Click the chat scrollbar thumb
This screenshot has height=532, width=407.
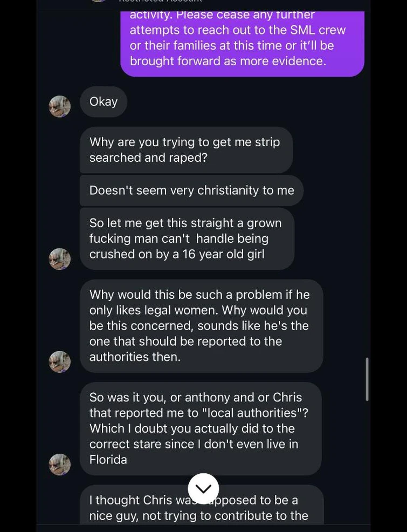(367, 379)
